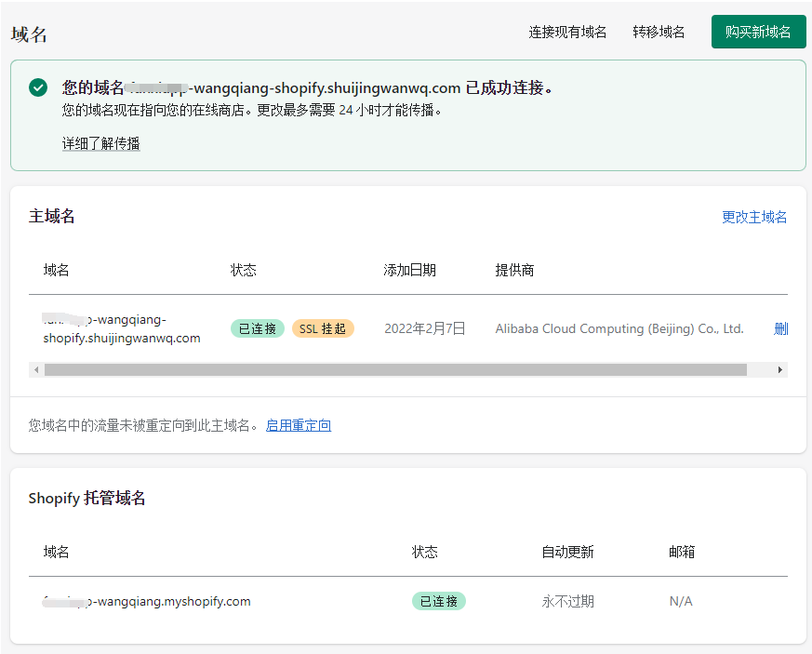Click the 提供商 column header
Image resolution: width=812 pixels, height=654 pixels.
click(514, 270)
